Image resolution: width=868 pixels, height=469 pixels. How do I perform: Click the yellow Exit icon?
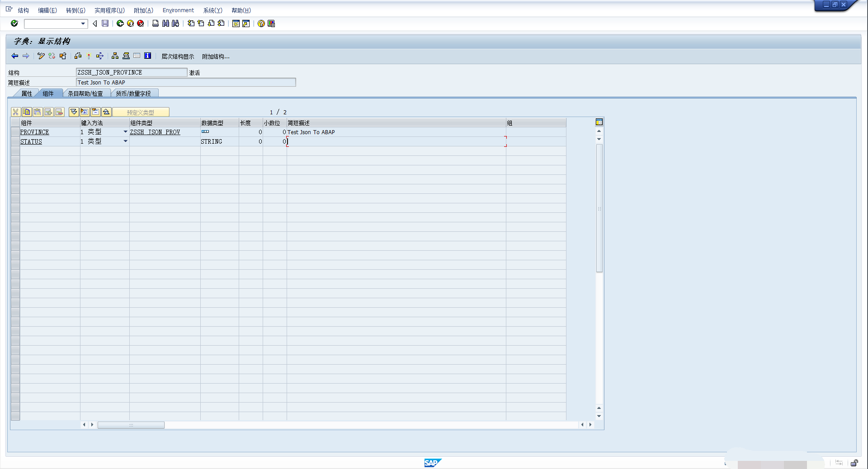tap(130, 23)
